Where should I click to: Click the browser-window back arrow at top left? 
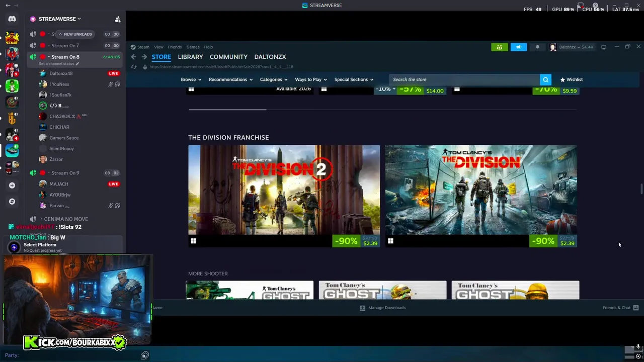pyautogui.click(x=8, y=5)
